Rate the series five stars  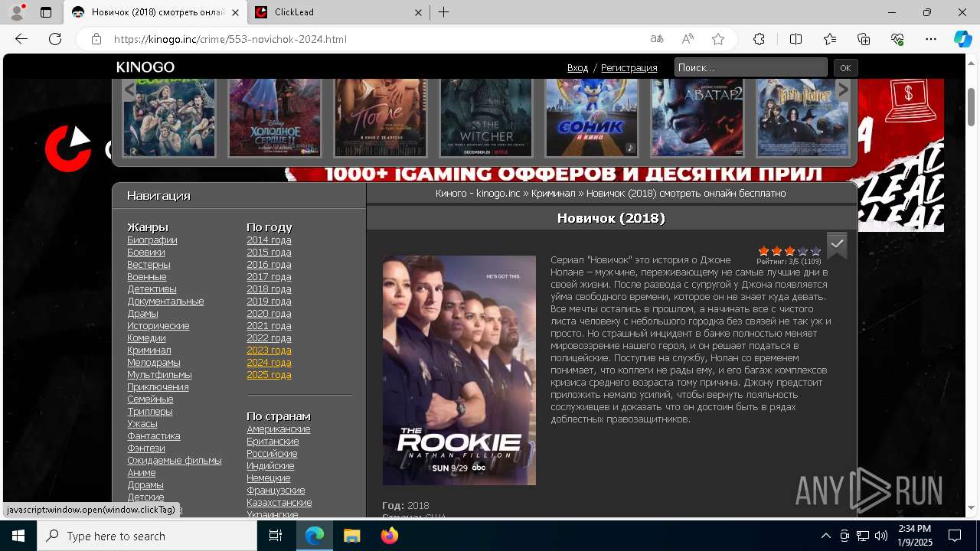pyautogui.click(x=815, y=251)
